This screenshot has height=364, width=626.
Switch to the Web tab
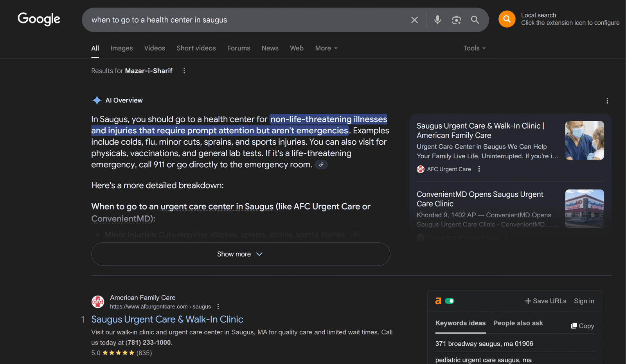tap(297, 48)
